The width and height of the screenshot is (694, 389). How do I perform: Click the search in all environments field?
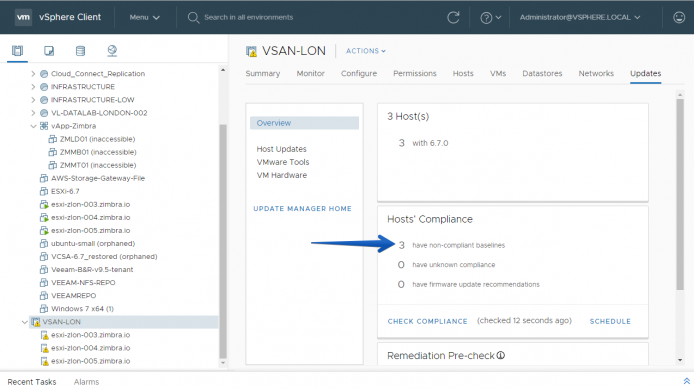[x=248, y=17]
